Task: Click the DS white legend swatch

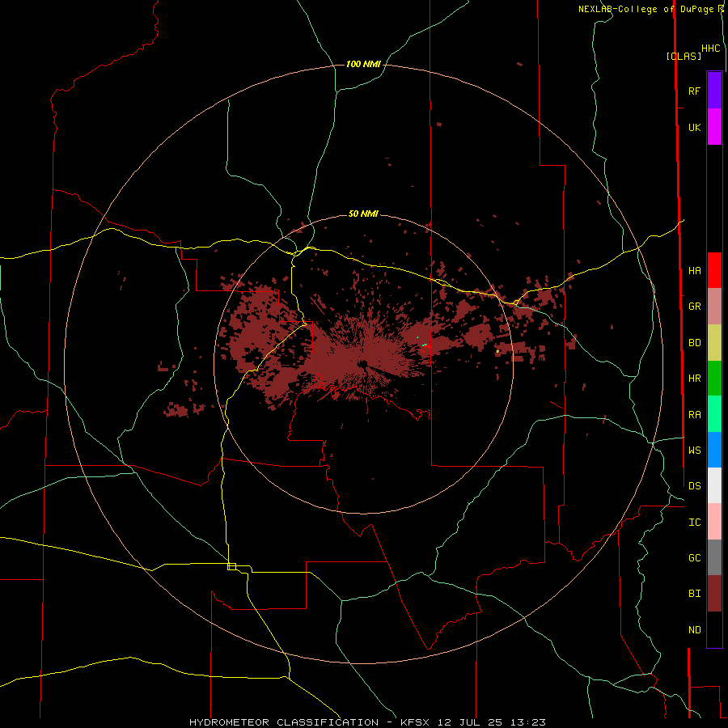Action: [714, 485]
